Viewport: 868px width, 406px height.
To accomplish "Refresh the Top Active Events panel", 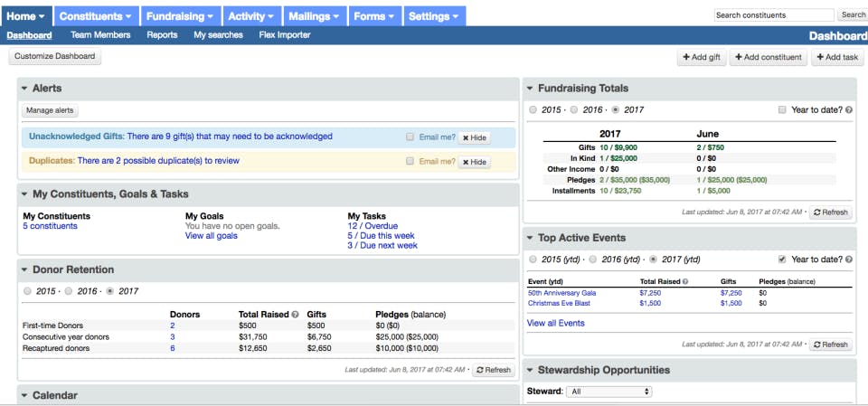I will [830, 345].
